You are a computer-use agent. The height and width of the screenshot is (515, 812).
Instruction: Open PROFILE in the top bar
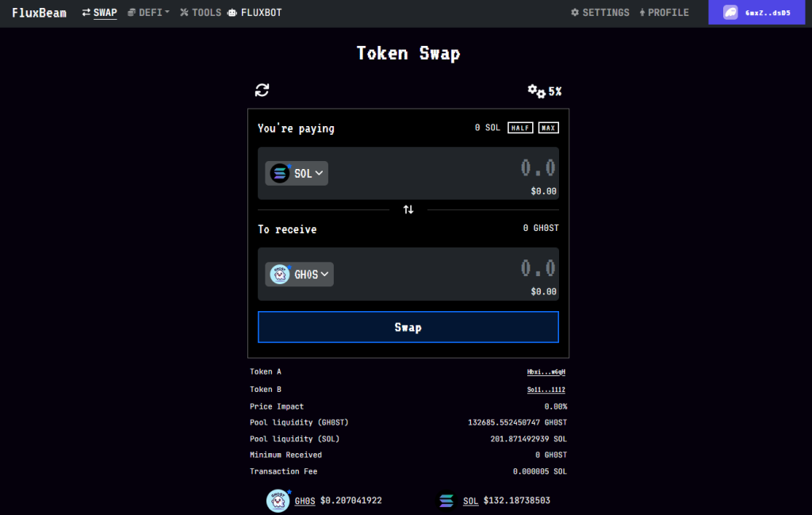665,13
